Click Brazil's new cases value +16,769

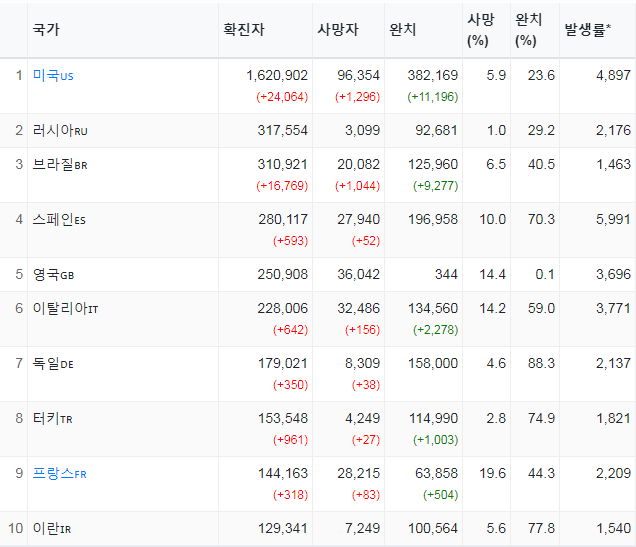(282, 186)
